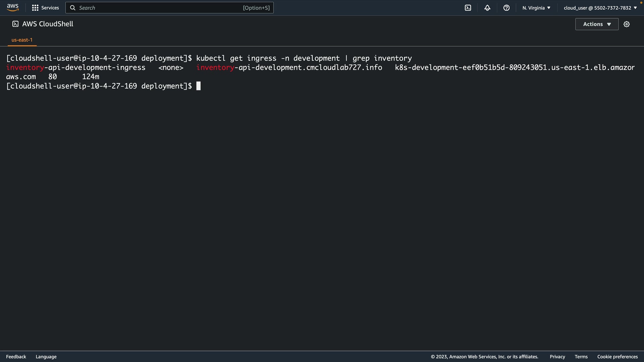Click the Feedback link in footer
The image size is (644, 362).
[x=16, y=357]
